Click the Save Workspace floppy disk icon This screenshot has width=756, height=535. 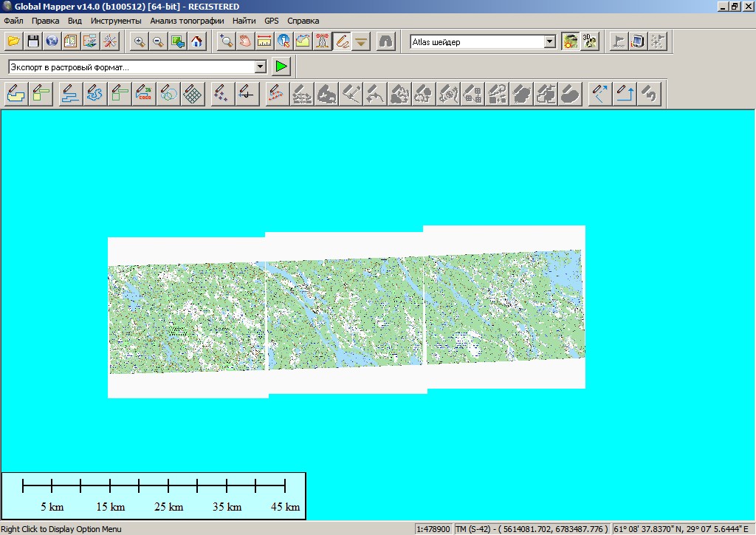[x=32, y=41]
